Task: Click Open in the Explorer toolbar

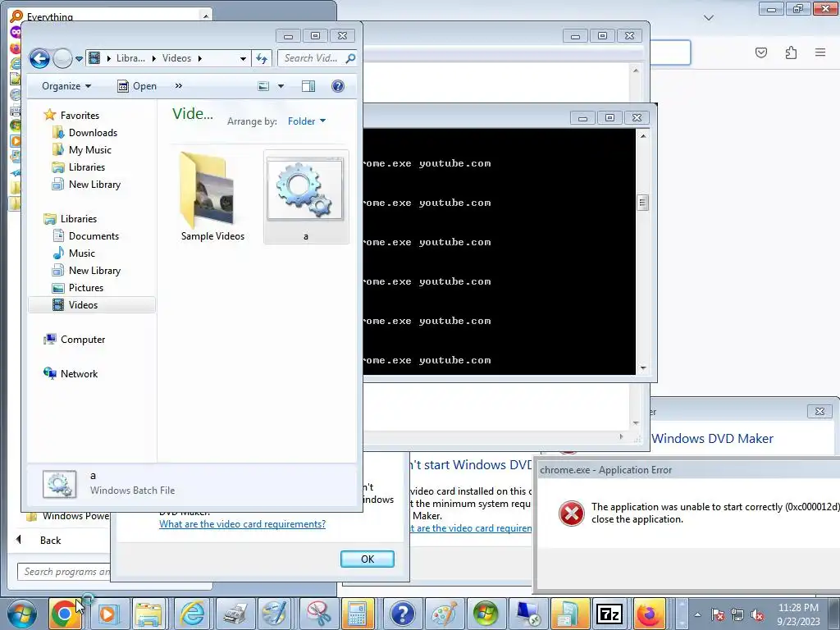Action: click(137, 86)
